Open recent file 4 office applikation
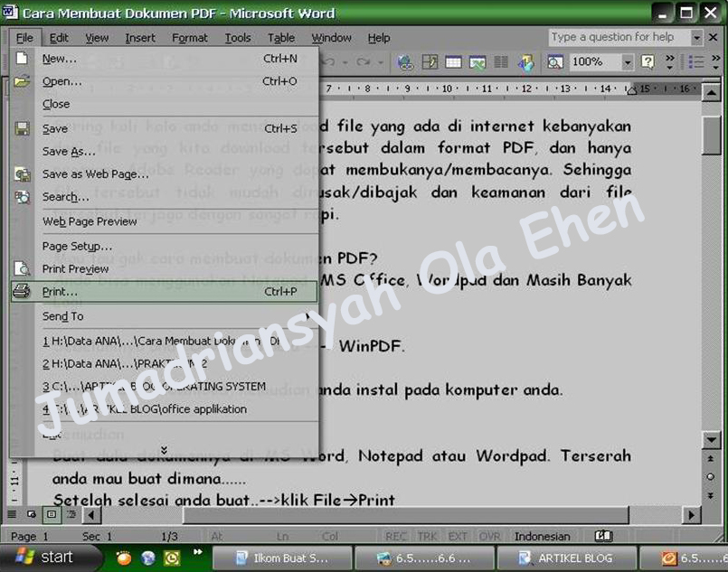This screenshot has height=572, width=728. [165, 409]
